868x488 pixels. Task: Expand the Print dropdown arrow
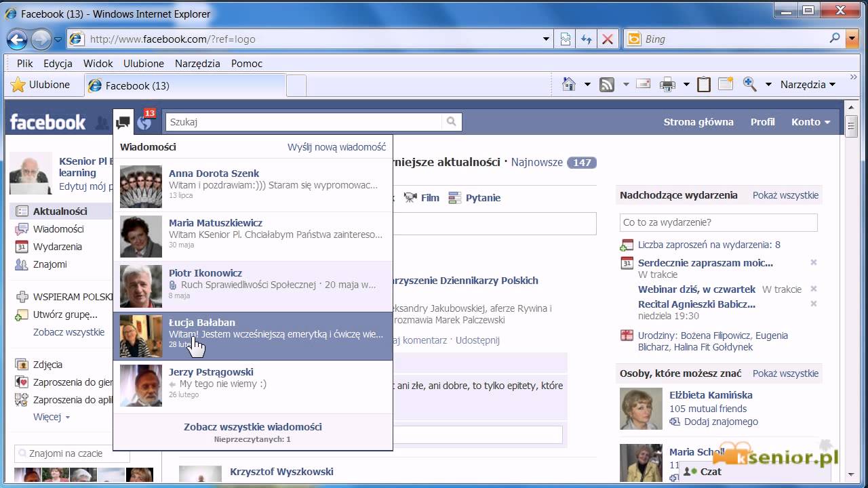click(x=686, y=85)
